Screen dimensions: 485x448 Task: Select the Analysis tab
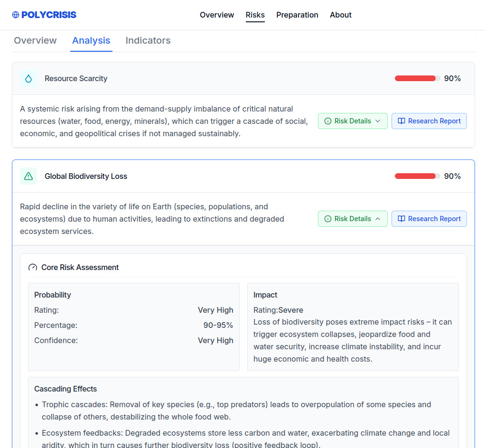(91, 41)
